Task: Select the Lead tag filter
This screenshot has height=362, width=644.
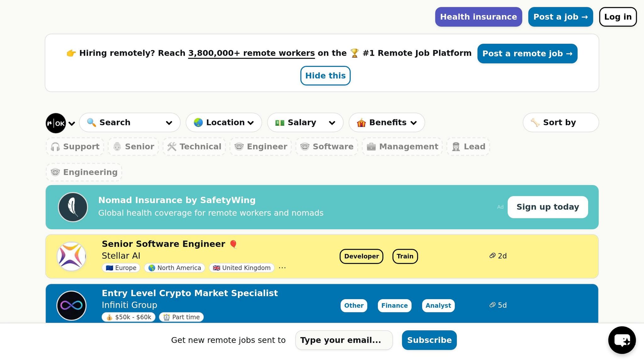Action: pos(468,147)
